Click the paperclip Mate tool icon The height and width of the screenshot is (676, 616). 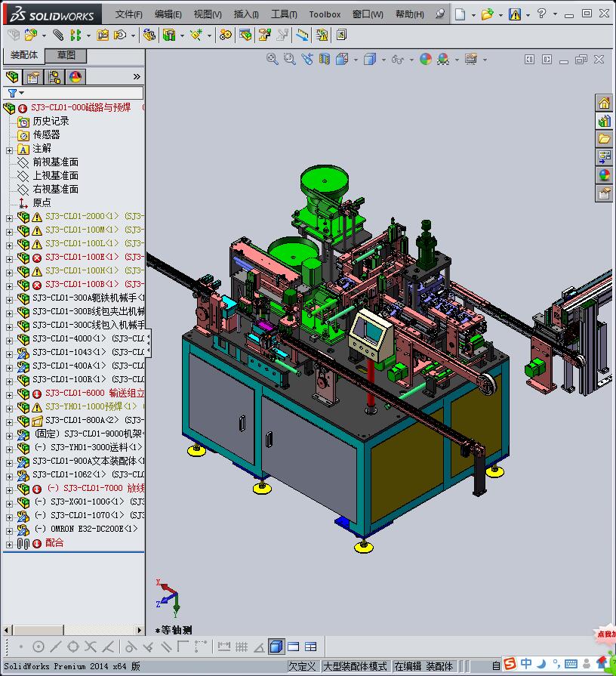pyautogui.click(x=57, y=35)
